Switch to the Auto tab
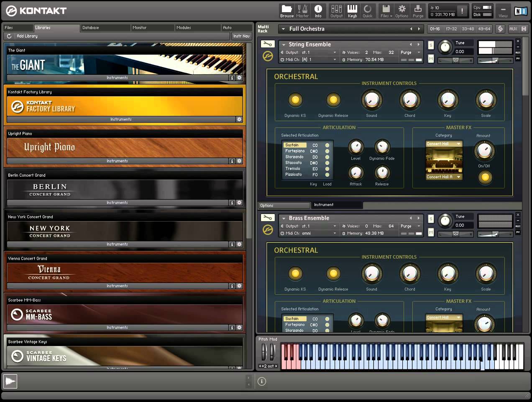Screen dimensions: 532x402 tap(237, 28)
